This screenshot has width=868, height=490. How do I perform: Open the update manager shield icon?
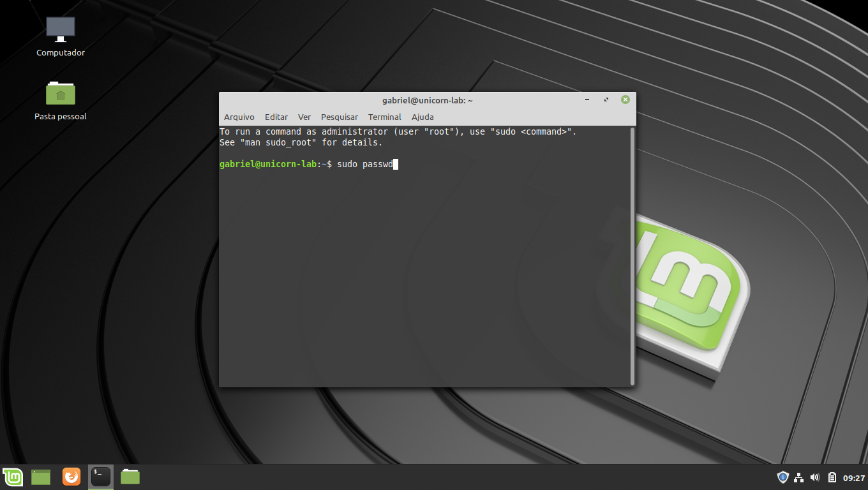[782, 477]
